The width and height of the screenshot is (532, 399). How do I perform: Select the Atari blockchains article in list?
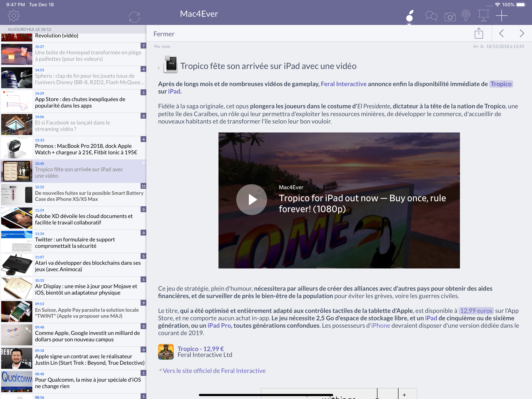click(x=88, y=266)
